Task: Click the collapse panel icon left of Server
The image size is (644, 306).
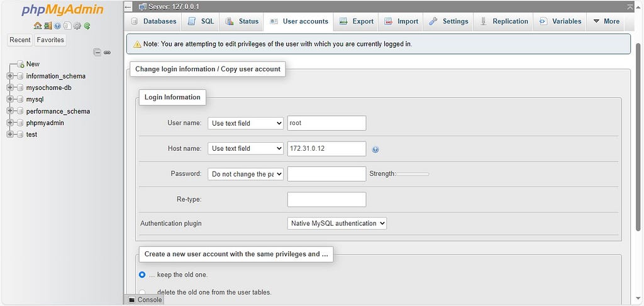Action: pyautogui.click(x=128, y=6)
